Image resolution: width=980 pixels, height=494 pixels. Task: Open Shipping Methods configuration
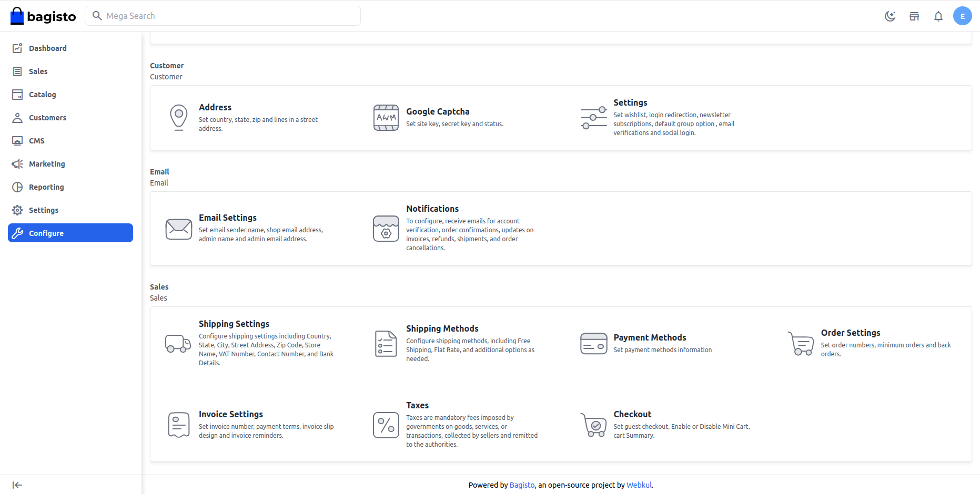click(442, 328)
